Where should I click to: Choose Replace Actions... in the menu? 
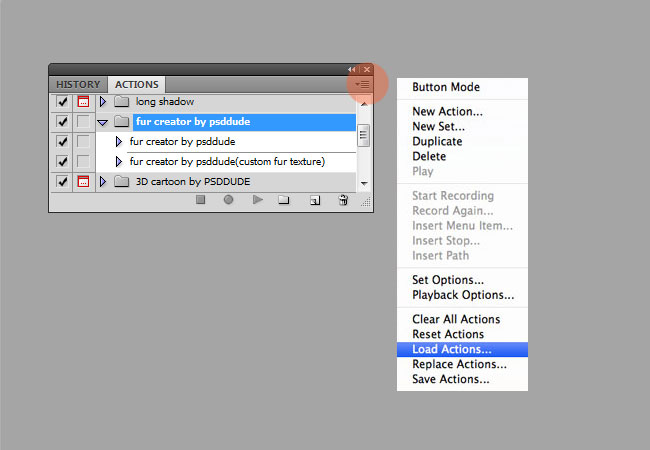pos(462,364)
